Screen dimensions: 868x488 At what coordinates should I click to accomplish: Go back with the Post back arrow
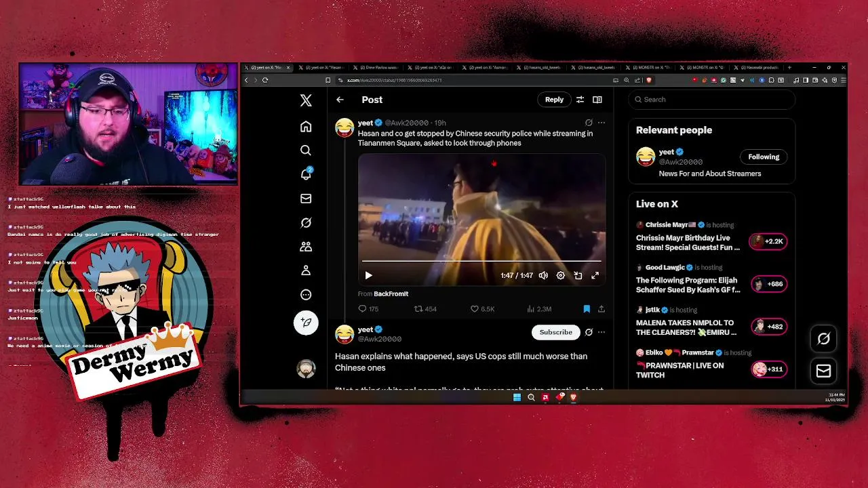coord(340,100)
